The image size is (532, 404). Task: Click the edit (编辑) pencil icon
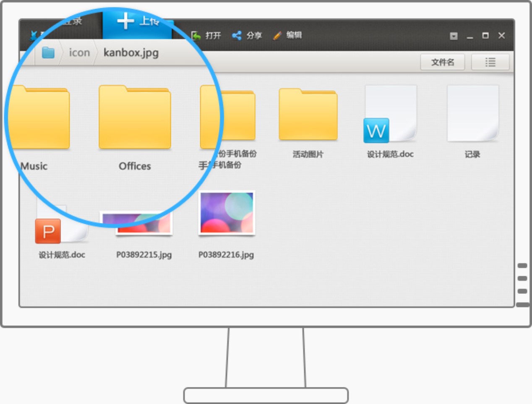click(x=277, y=36)
